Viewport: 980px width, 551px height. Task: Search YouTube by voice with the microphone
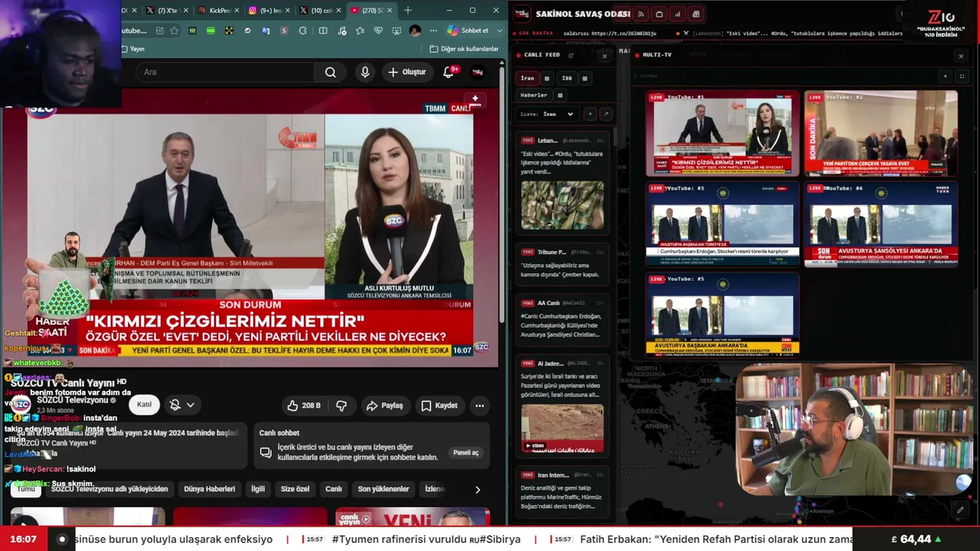(364, 72)
